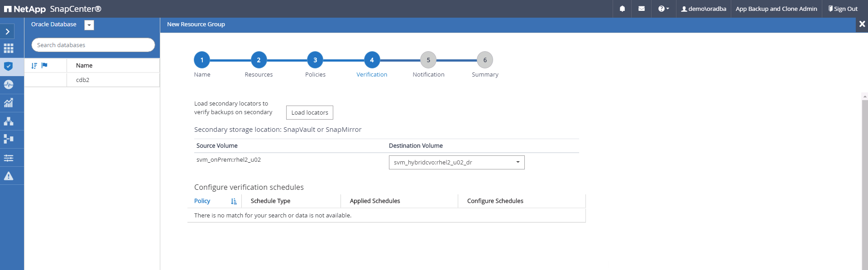The image size is (868, 270).
Task: Select wizard step 4 Verification
Action: [x=372, y=60]
